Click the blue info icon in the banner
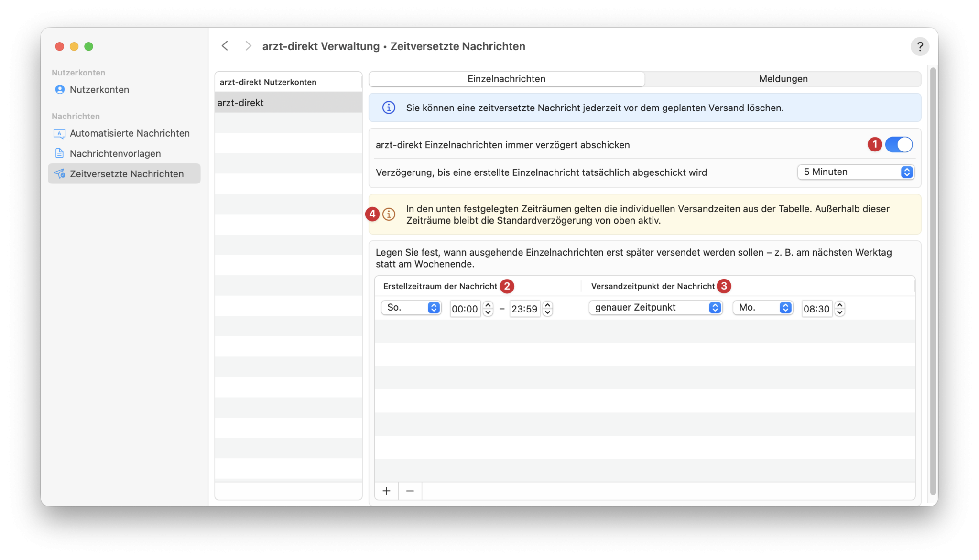Viewport: 979px width, 560px height. click(x=389, y=108)
